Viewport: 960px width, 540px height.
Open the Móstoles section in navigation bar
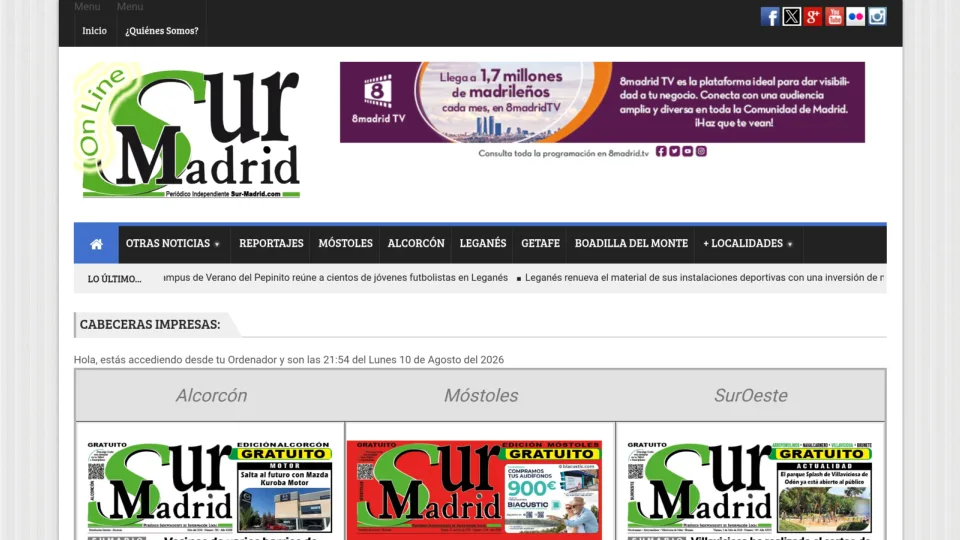coord(345,244)
